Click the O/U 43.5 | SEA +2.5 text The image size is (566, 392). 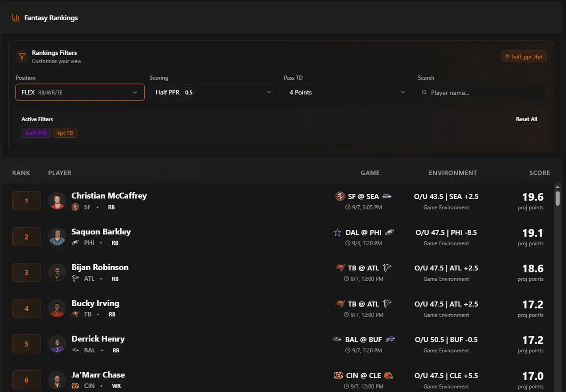pyautogui.click(x=446, y=196)
